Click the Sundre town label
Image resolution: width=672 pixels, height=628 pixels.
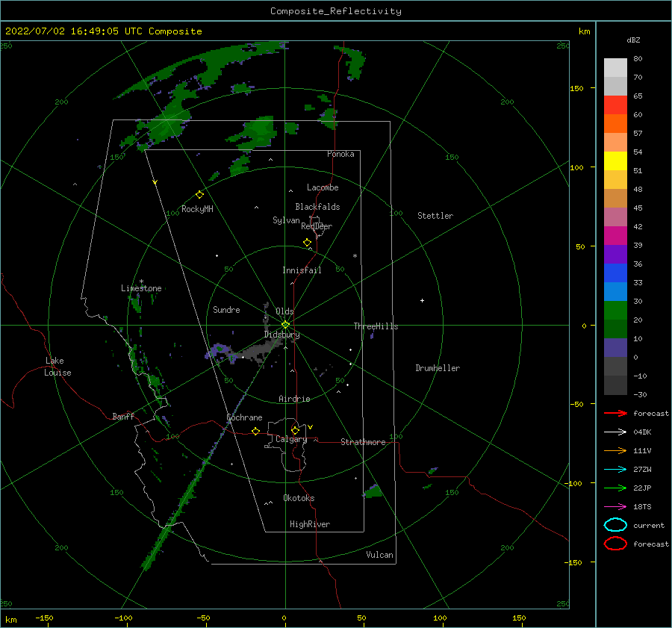[x=226, y=309]
